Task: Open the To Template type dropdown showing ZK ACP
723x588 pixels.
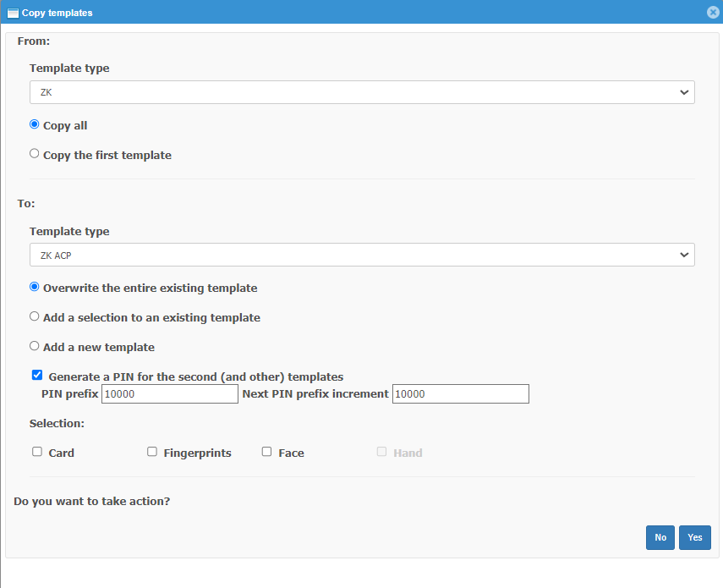Action: [362, 255]
